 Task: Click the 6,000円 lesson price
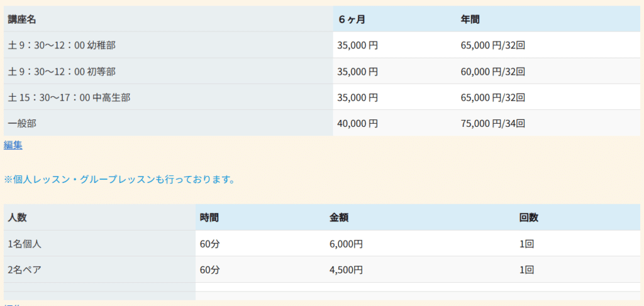coord(346,244)
